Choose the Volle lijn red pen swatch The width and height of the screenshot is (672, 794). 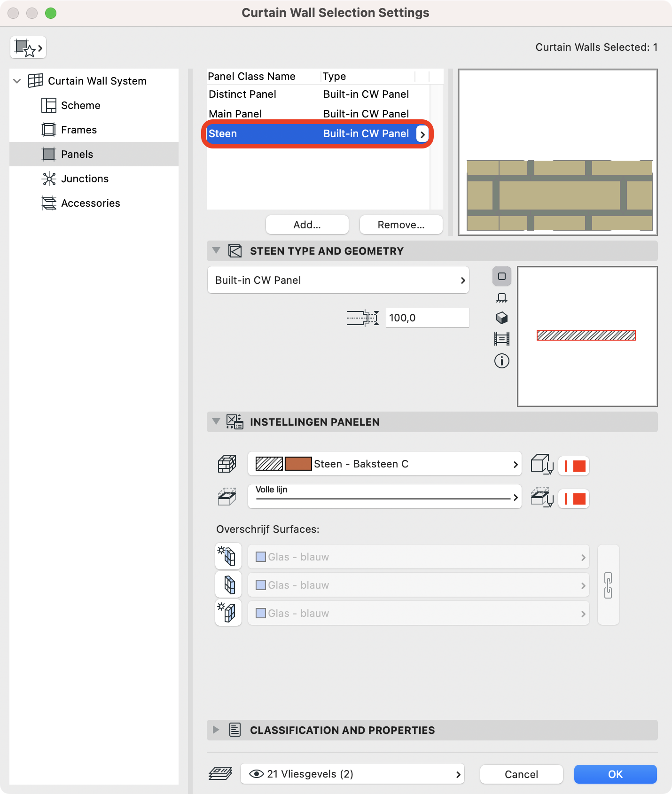(x=574, y=499)
